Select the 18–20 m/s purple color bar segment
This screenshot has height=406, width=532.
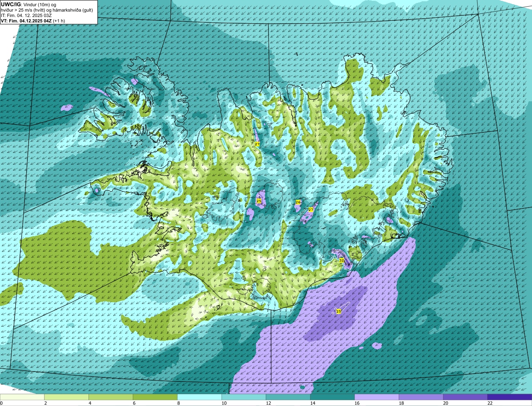[x=421, y=397]
